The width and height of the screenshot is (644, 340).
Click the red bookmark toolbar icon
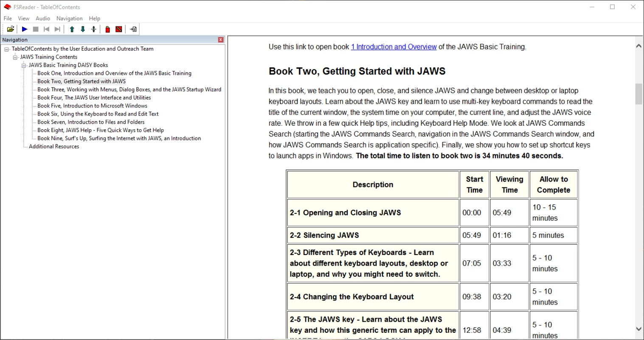click(108, 29)
